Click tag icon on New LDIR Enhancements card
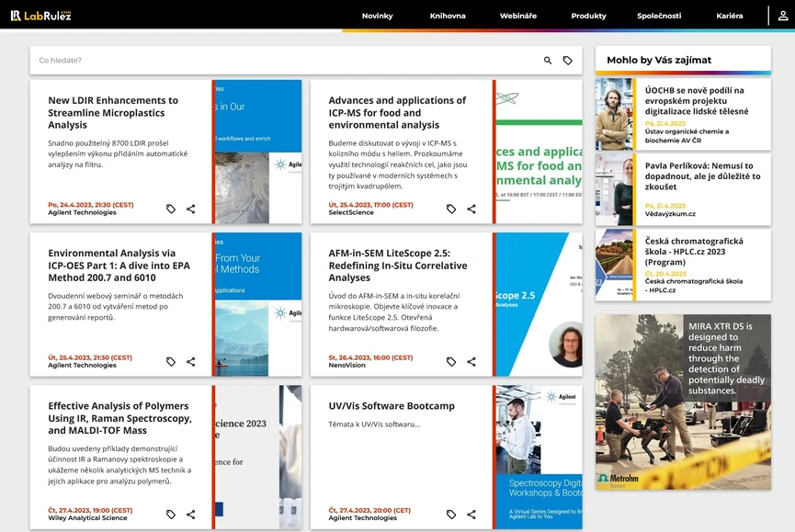795x532 pixels. point(171,209)
